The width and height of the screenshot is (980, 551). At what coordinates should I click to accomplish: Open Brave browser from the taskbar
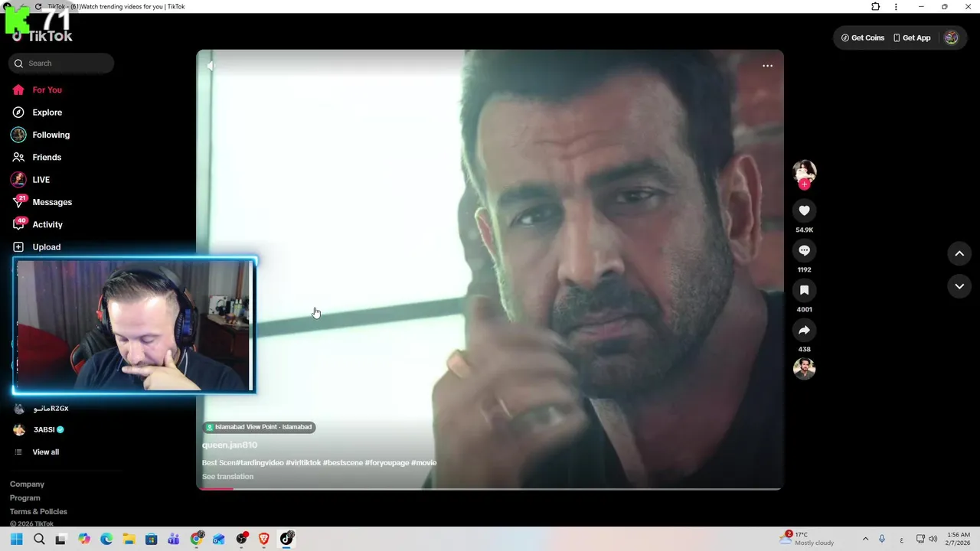point(264,539)
